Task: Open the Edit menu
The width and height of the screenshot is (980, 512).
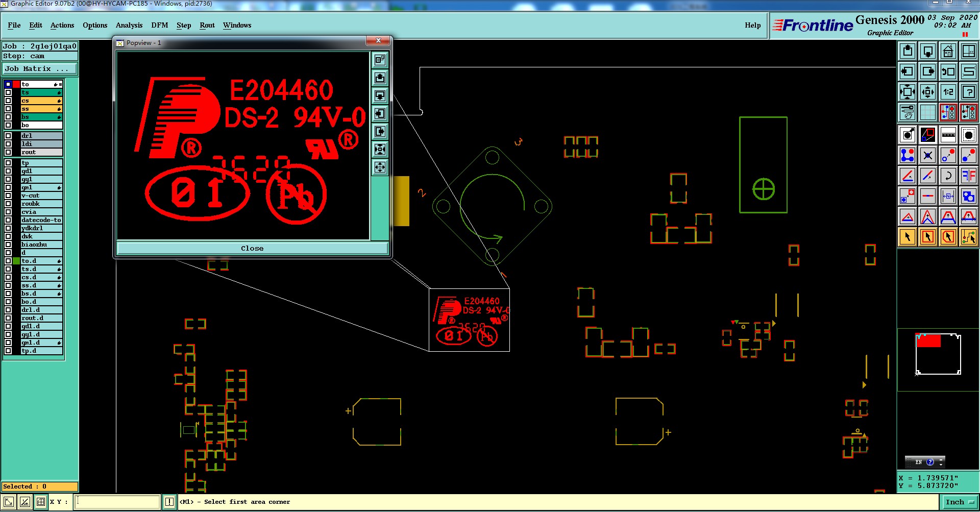Action: (x=36, y=25)
